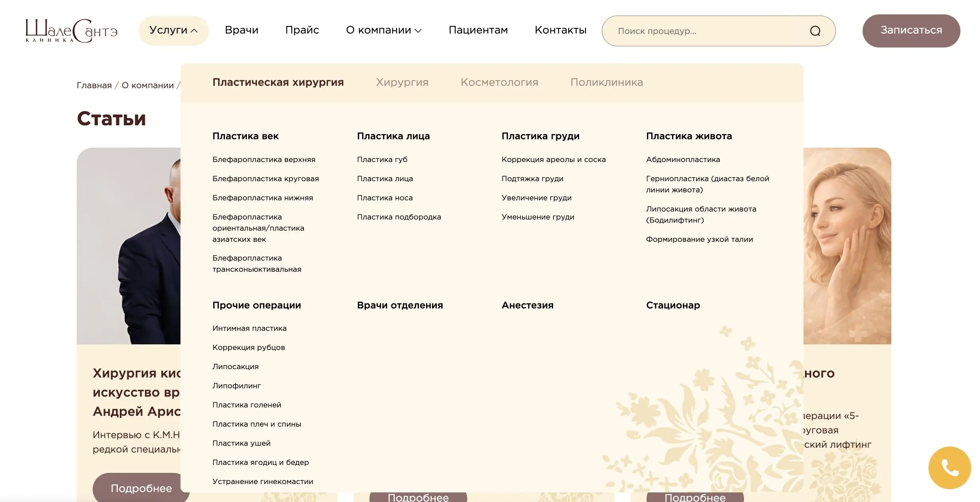Select the Поликлиника category
The height and width of the screenshot is (502, 980).
point(607,82)
